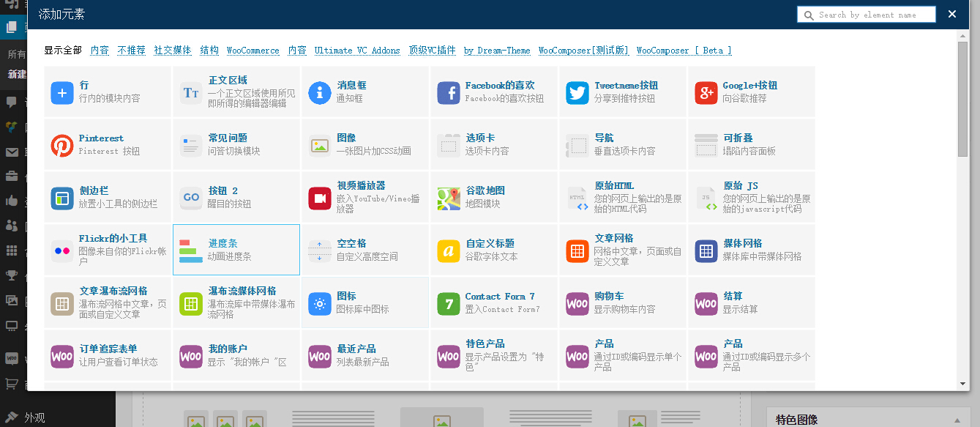Select the red video player icon
980x427 pixels.
(320, 198)
